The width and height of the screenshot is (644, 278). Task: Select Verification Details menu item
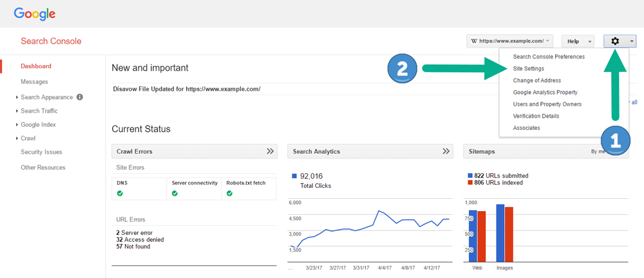pos(536,116)
